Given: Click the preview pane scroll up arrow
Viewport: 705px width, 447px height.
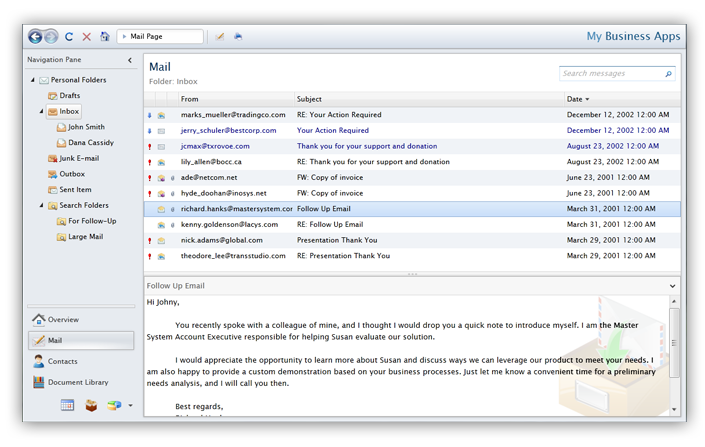Looking at the screenshot, I should (674, 301).
